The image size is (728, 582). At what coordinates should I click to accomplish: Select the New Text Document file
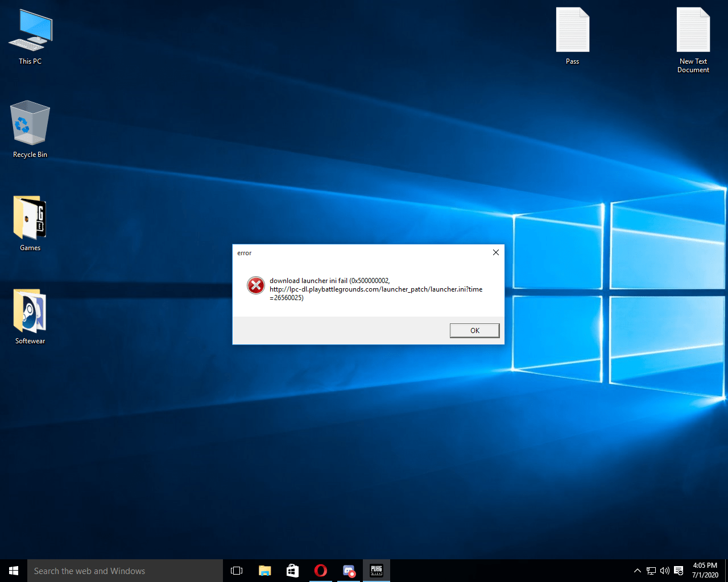coord(693,40)
